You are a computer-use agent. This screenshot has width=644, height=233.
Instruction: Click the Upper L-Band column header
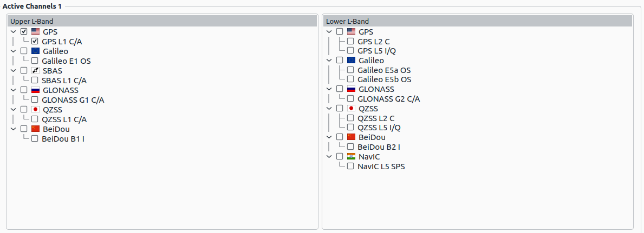(x=162, y=21)
